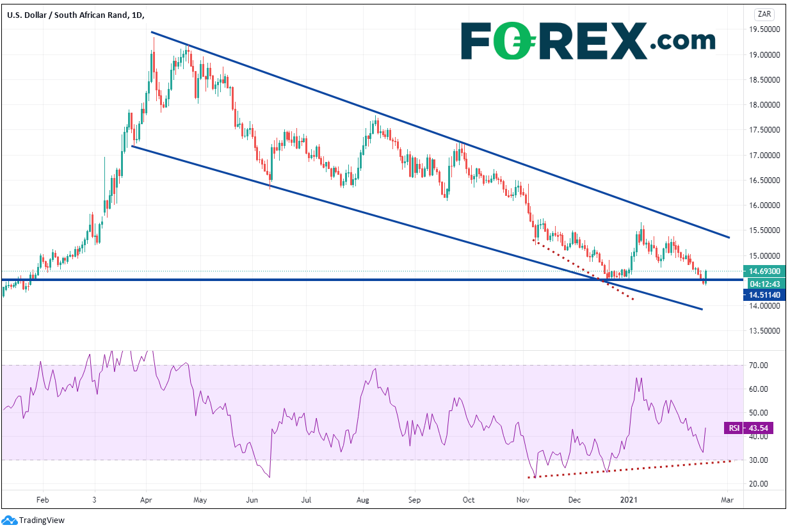Click the TradingView text link
The height and width of the screenshot is (532, 790).
(x=42, y=520)
